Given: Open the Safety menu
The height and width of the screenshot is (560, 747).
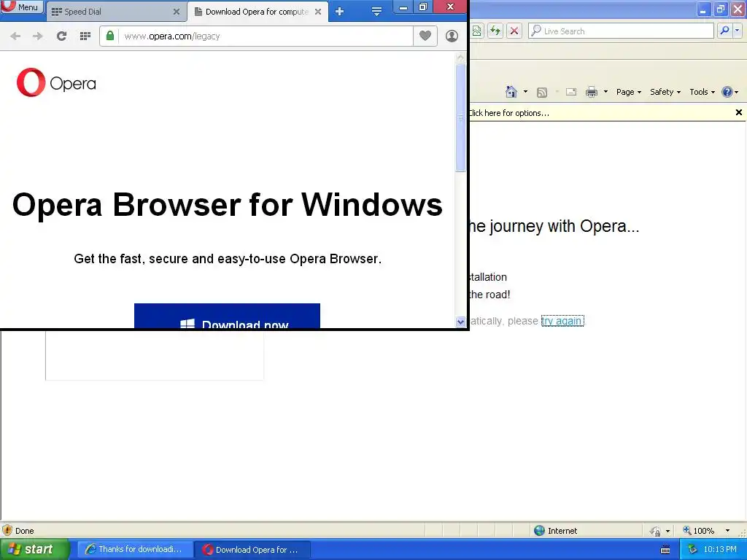Looking at the screenshot, I should 665,92.
